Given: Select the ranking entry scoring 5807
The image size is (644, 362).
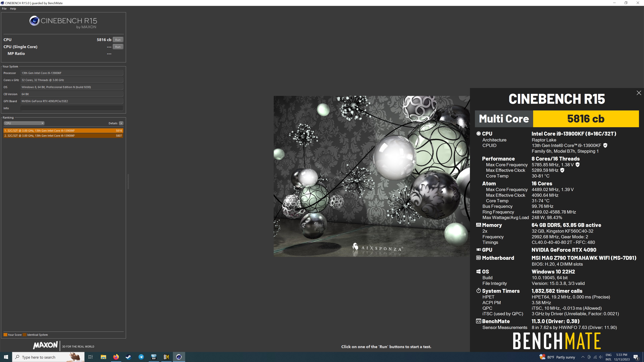Looking at the screenshot, I should point(63,136).
